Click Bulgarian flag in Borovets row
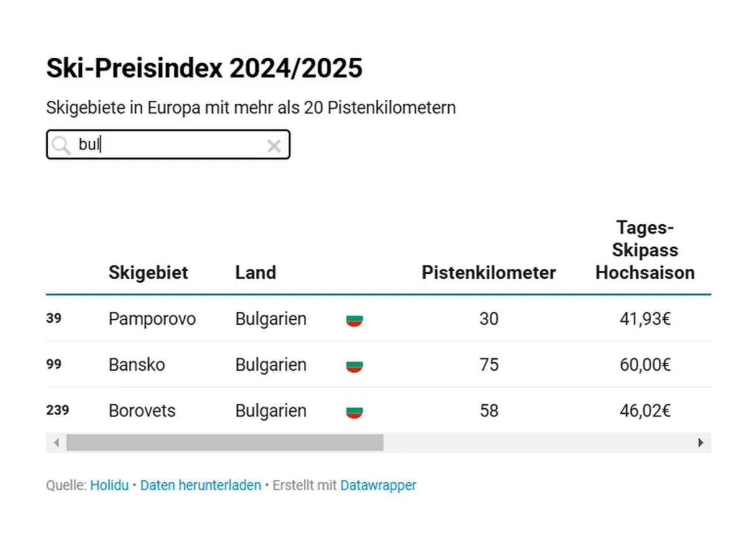The height and width of the screenshot is (560, 747). (x=354, y=411)
